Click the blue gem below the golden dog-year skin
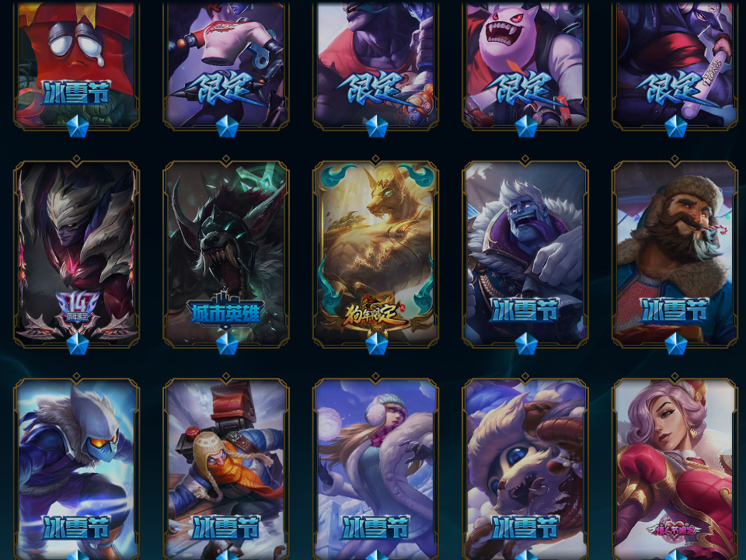This screenshot has height=560, width=746. (x=376, y=344)
